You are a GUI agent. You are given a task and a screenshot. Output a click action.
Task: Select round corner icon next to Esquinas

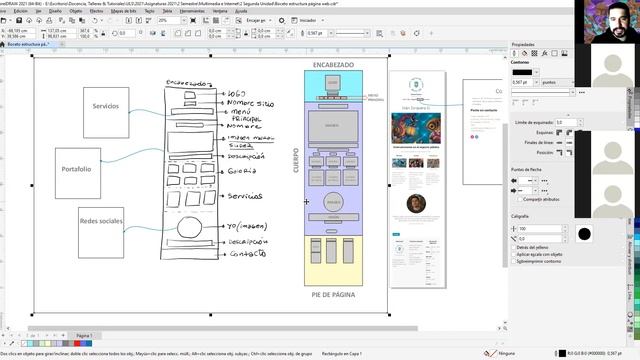click(569, 133)
